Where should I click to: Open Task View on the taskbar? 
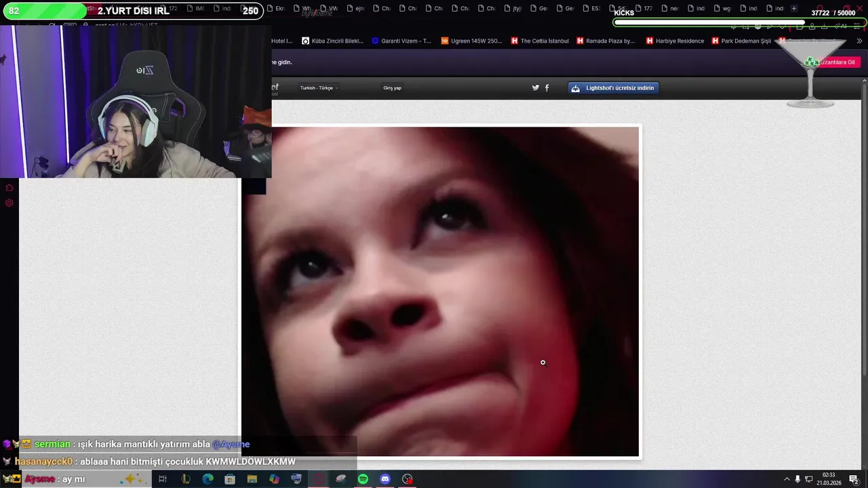coord(163,479)
